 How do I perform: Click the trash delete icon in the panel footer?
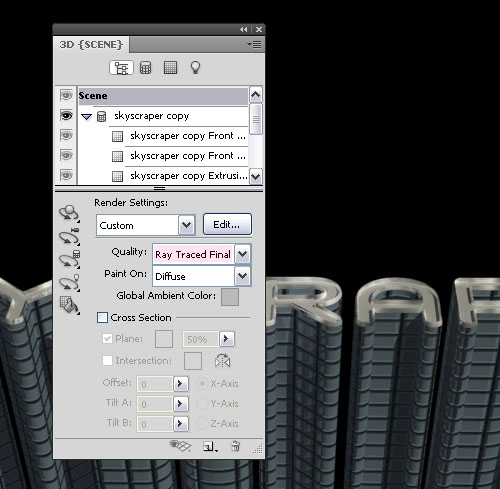point(235,446)
